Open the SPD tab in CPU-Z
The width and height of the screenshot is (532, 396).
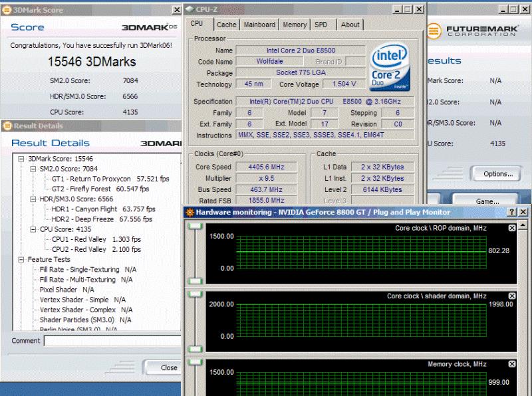321,25
